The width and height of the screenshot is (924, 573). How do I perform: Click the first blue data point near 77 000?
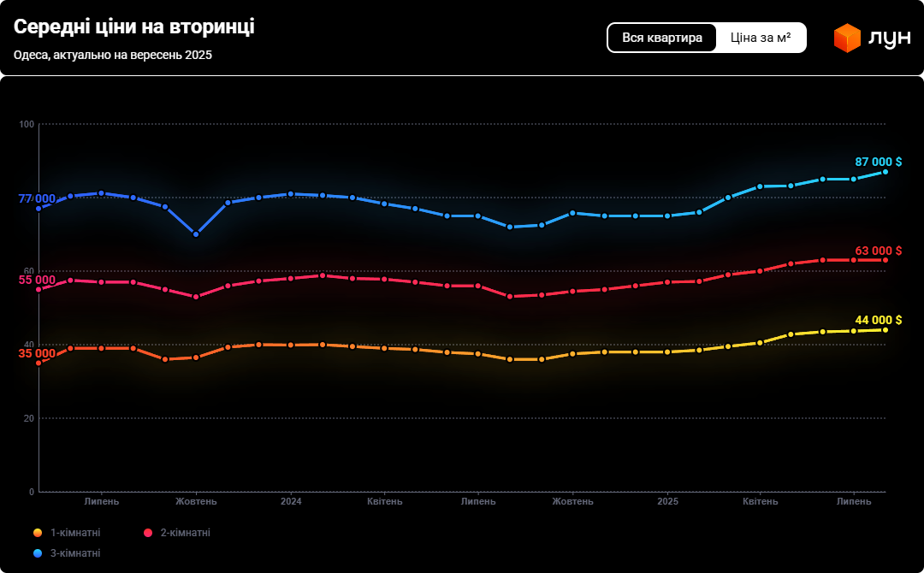[x=38, y=209]
